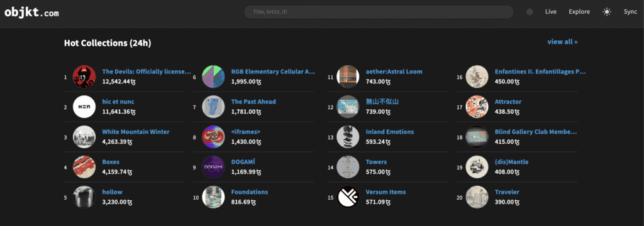Select the aether:Astral Loom thumbnail
Viewport: 644px width, 226px height.
coord(348,77)
